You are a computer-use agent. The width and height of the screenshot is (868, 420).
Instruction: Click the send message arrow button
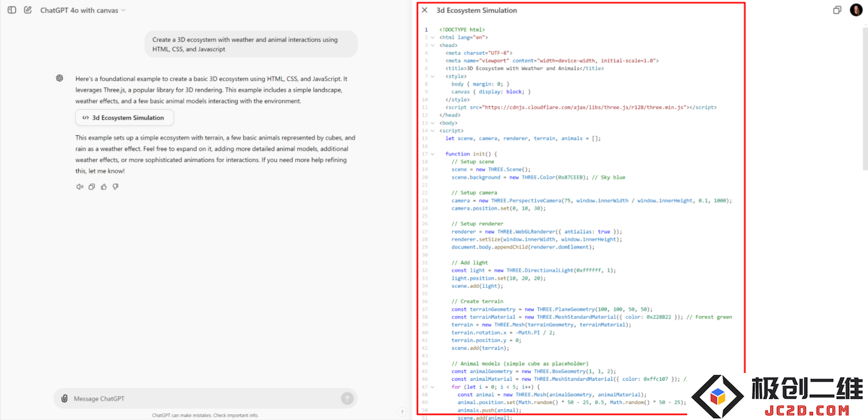pyautogui.click(x=347, y=398)
